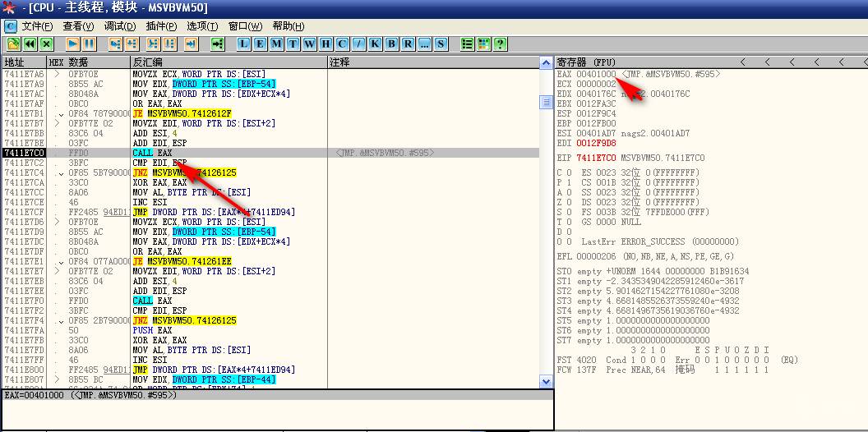868x432 pixels.
Task: Click the EDX 0040176C register value
Action: click(596, 94)
